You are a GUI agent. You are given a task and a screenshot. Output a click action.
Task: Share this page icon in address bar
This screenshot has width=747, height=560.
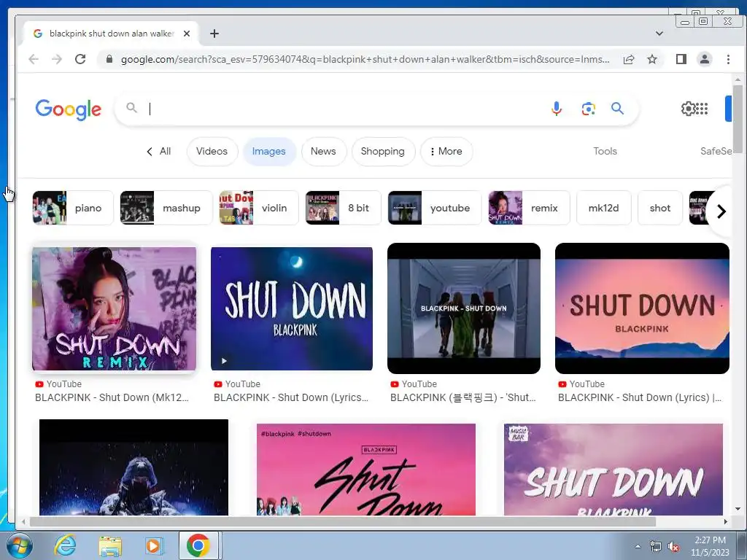pyautogui.click(x=629, y=59)
